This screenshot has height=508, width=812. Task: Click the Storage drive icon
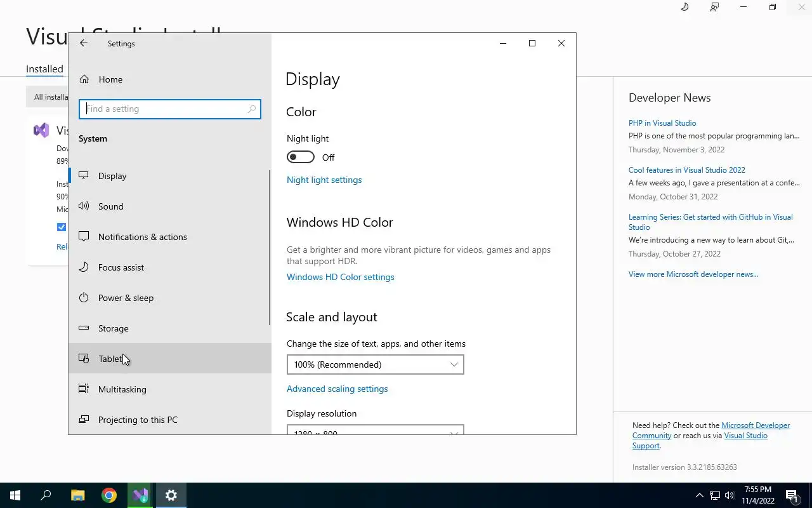(x=84, y=328)
